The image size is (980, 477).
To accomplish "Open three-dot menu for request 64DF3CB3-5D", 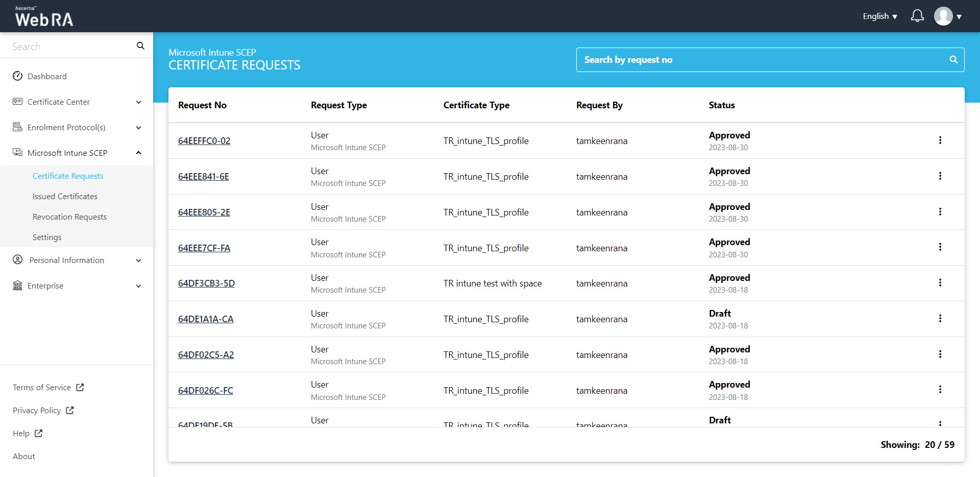I will click(x=940, y=283).
